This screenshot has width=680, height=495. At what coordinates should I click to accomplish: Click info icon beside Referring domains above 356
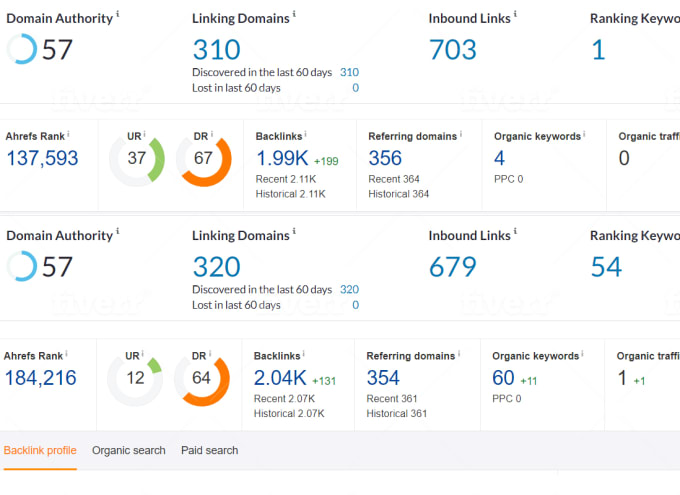click(463, 132)
